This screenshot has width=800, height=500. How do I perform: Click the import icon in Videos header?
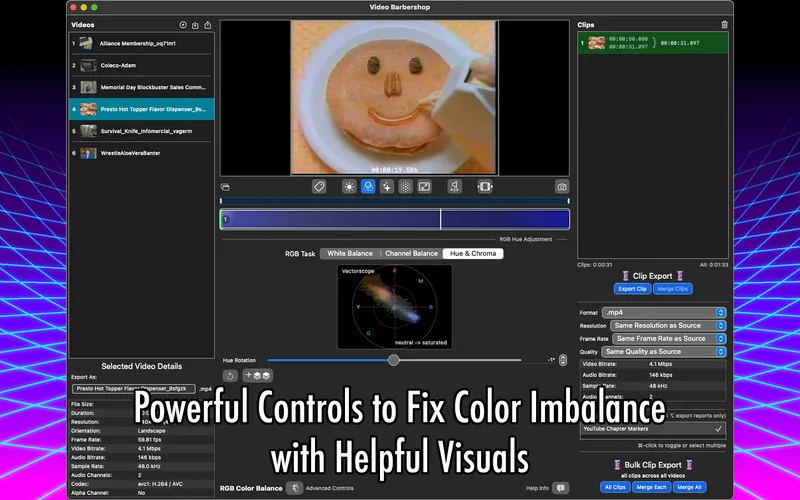click(195, 25)
